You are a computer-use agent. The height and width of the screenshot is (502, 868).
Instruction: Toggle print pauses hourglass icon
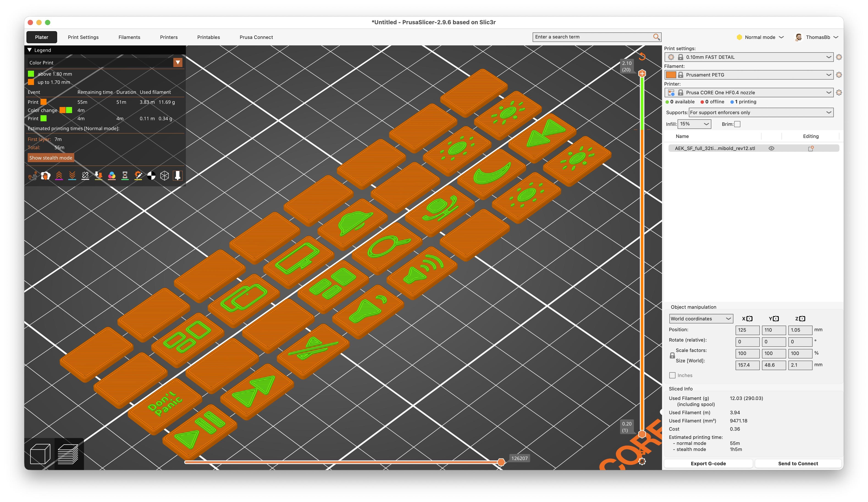(125, 176)
